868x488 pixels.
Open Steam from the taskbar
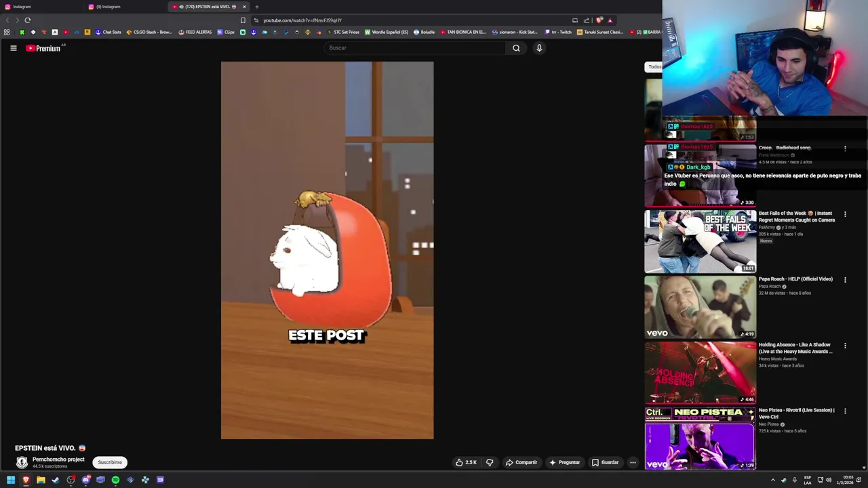click(x=56, y=480)
